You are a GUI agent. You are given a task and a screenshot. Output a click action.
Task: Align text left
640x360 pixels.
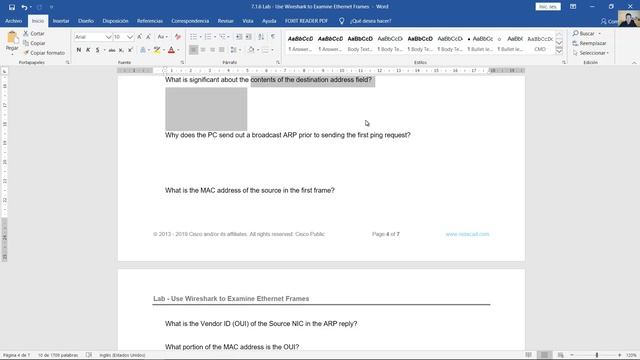(x=193, y=50)
